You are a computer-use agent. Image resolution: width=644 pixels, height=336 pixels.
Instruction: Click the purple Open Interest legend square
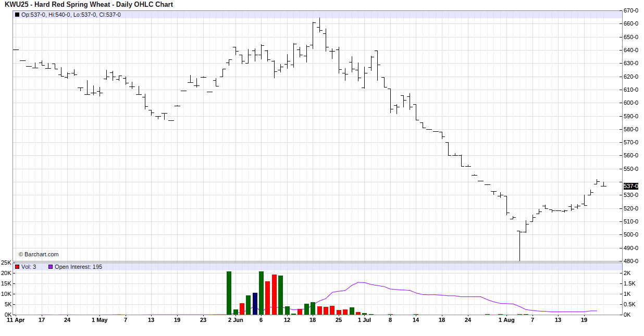[x=51, y=267]
